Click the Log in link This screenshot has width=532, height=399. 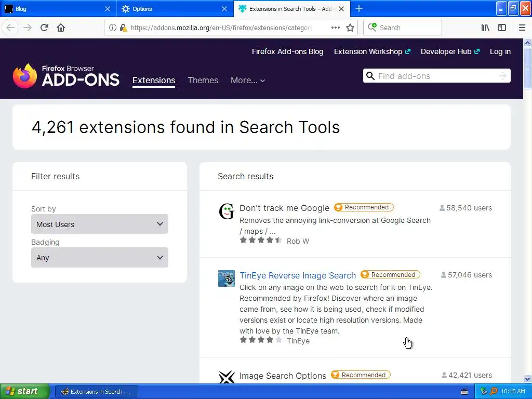pos(500,51)
